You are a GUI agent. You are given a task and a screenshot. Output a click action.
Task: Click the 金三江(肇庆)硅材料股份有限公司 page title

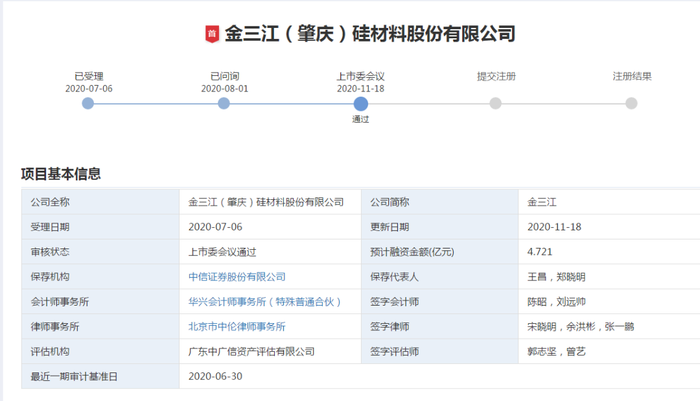pyautogui.click(x=370, y=34)
